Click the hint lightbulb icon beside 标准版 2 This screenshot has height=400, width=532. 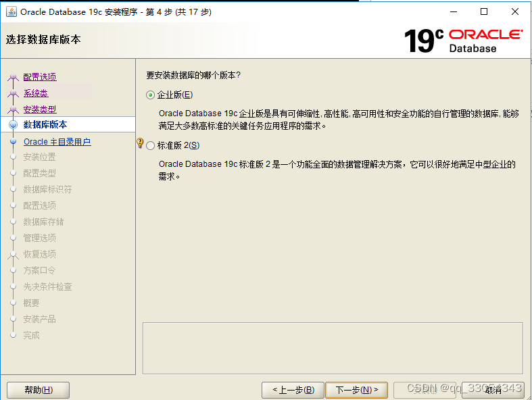tap(140, 143)
